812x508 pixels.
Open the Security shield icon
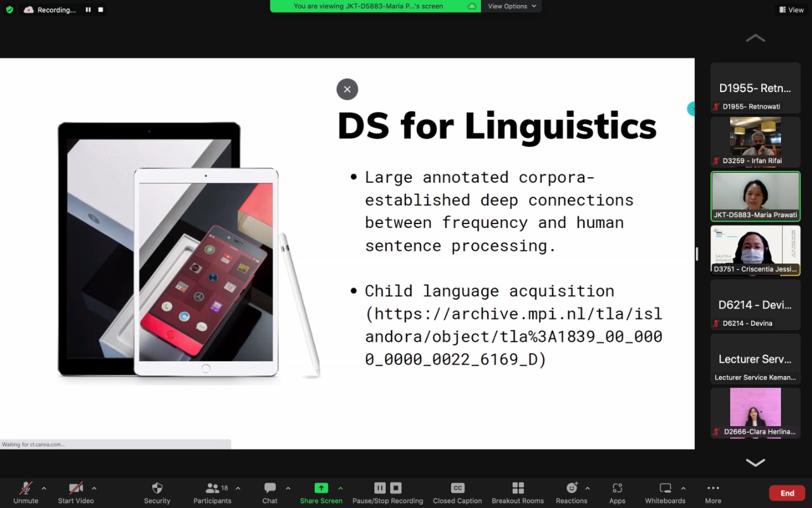(x=157, y=488)
